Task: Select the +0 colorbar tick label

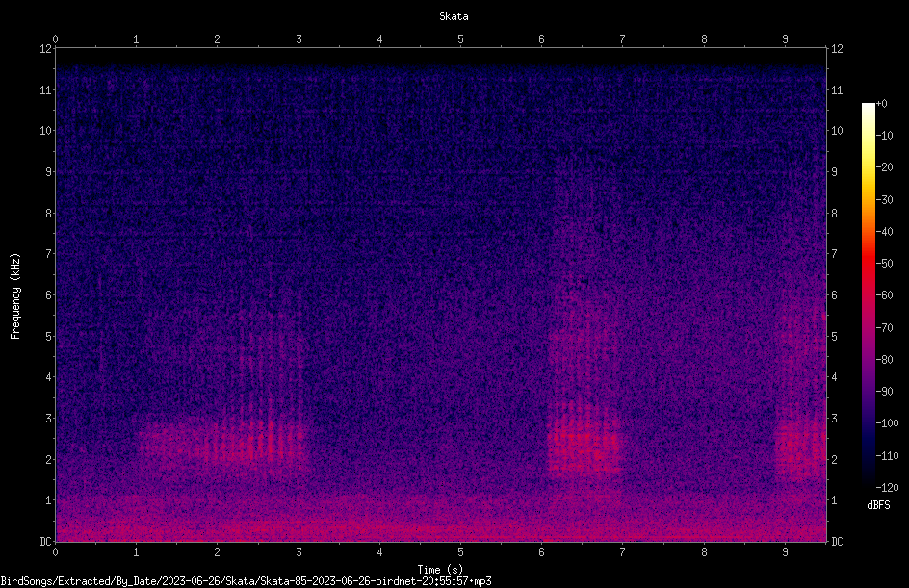Action: pyautogui.click(x=881, y=104)
